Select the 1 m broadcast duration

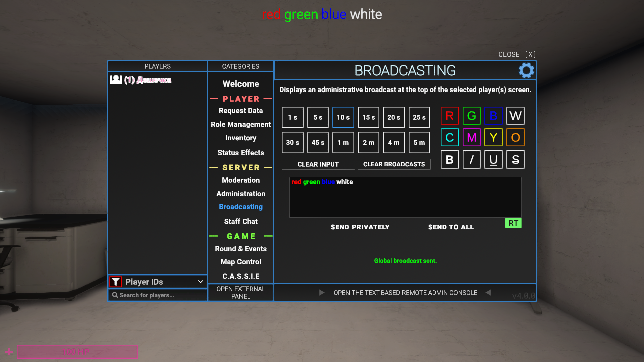point(343,142)
